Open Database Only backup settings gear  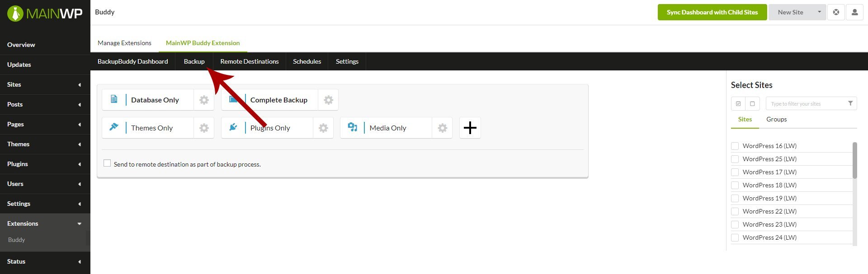(204, 100)
